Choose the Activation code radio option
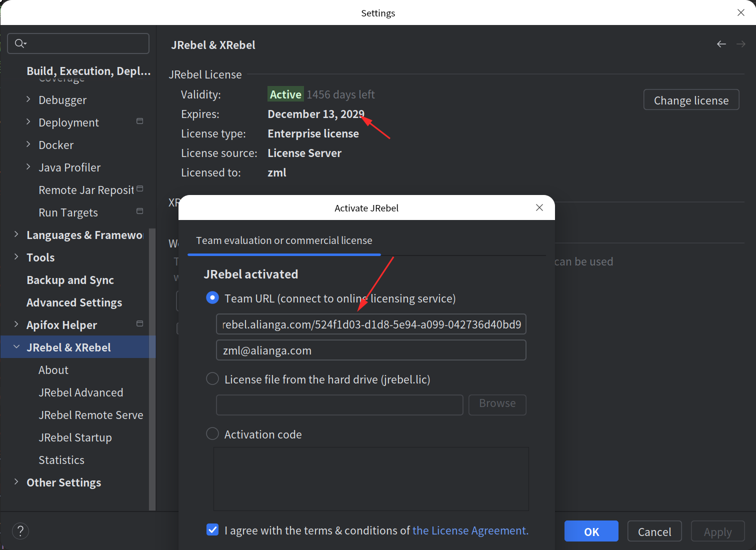The image size is (756, 550). coord(212,434)
